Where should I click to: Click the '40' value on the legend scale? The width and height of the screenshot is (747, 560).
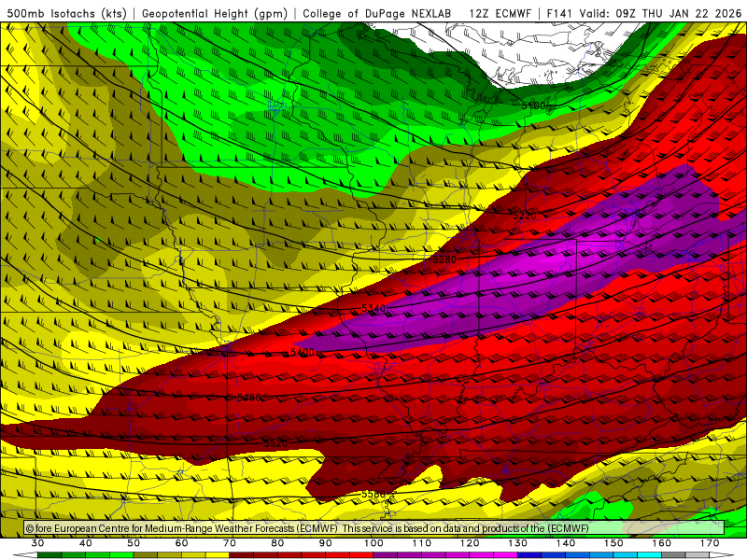[x=86, y=543]
